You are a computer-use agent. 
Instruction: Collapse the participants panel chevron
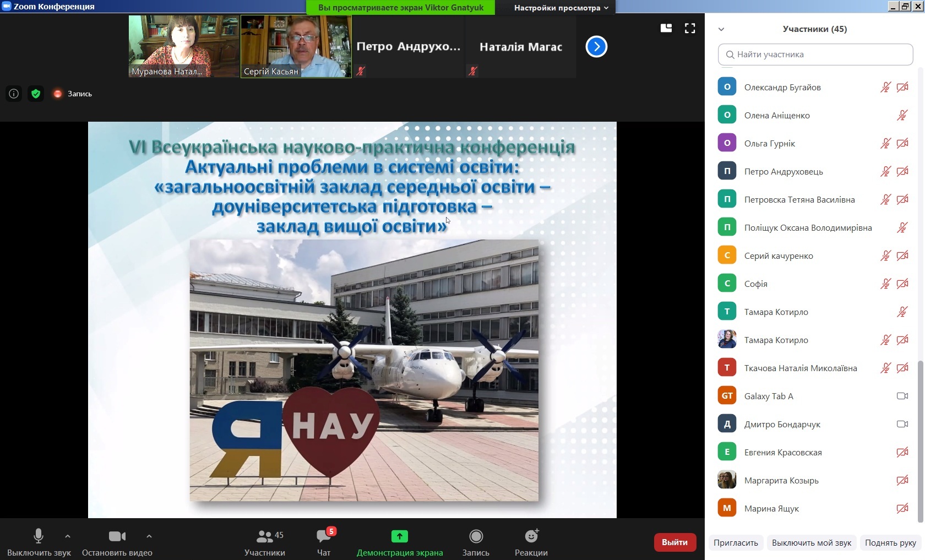721,29
